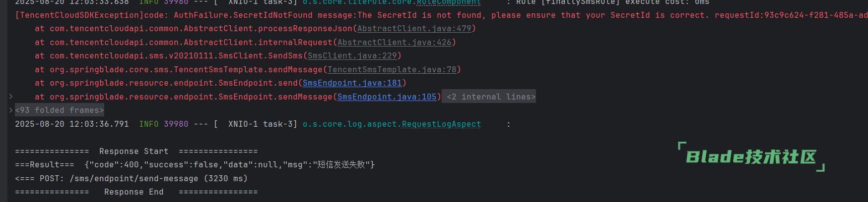The width and height of the screenshot is (868, 202).
Task: Open AbstractClient.java:479 stack trace link
Action: (414, 29)
